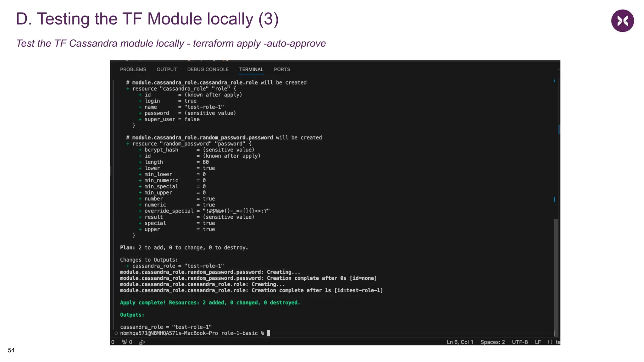The height and width of the screenshot is (362, 644).
Task: Click the 'Creation complete after 1s' line
Action: click(x=251, y=290)
